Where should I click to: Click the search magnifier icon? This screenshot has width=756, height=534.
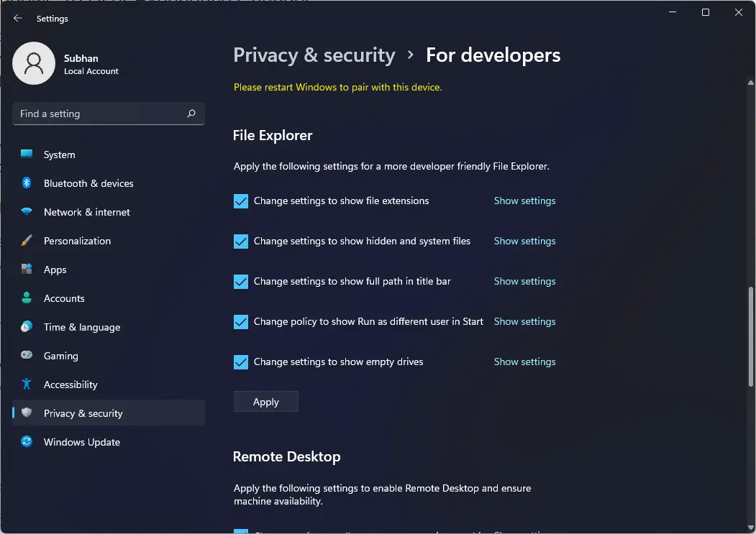pyautogui.click(x=191, y=114)
